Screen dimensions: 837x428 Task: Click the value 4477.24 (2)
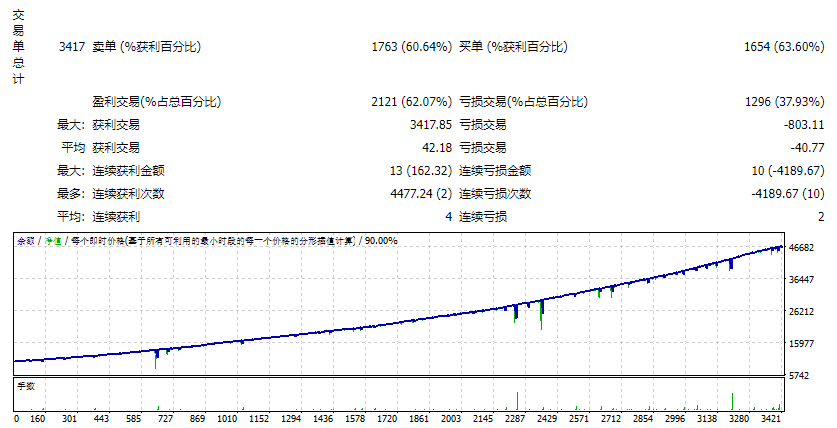(x=421, y=194)
